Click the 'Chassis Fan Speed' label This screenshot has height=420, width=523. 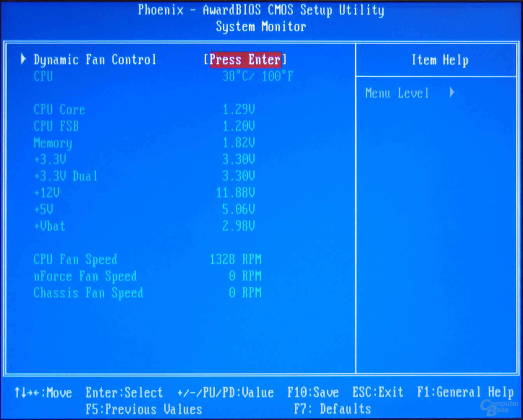point(88,294)
